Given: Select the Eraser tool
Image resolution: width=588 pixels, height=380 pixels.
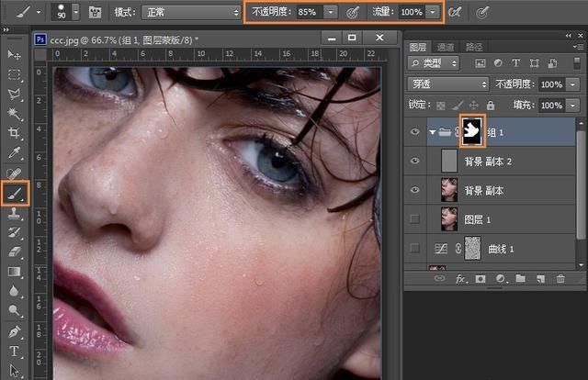Looking at the screenshot, I should 15,251.
